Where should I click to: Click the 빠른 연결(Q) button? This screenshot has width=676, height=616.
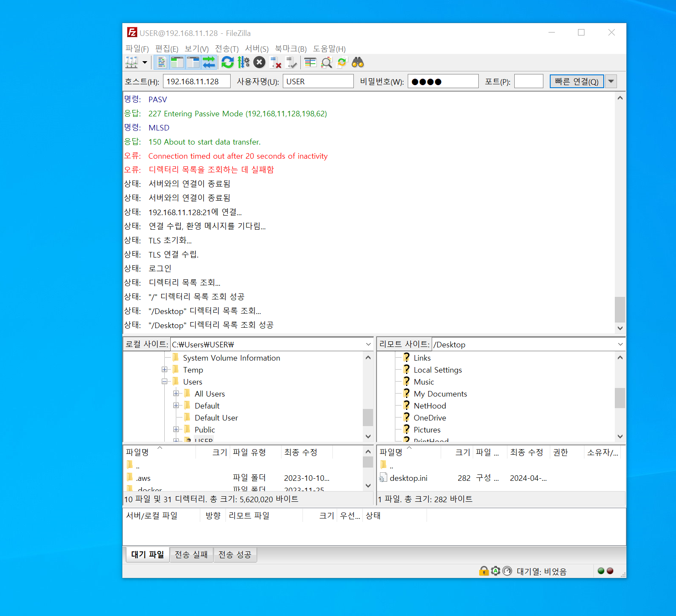pos(576,81)
